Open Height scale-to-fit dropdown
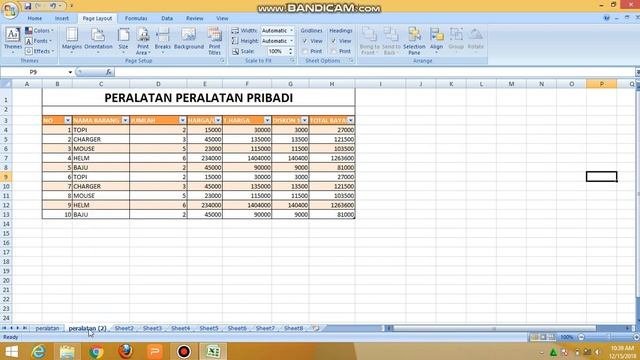 (x=291, y=41)
